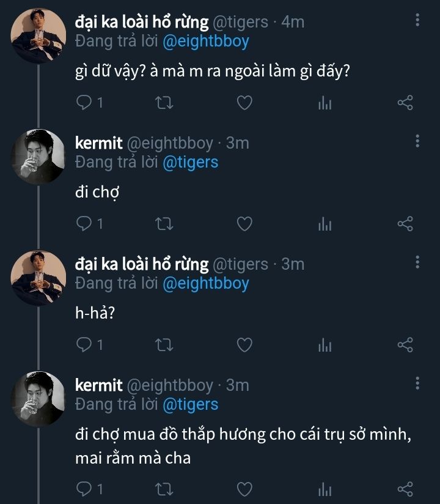Share the "gì dữ vậy?" tweet
Image resolution: width=440 pixels, height=504 pixels.
click(405, 103)
